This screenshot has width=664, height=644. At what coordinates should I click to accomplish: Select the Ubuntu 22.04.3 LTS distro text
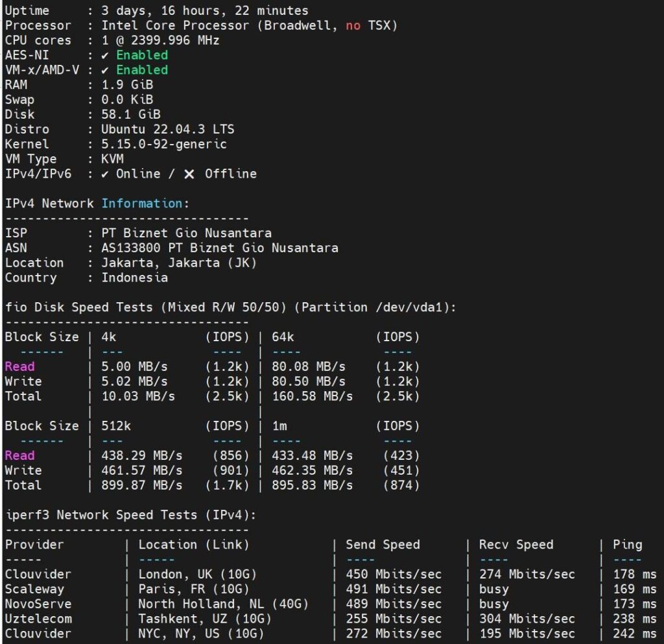coord(167,129)
